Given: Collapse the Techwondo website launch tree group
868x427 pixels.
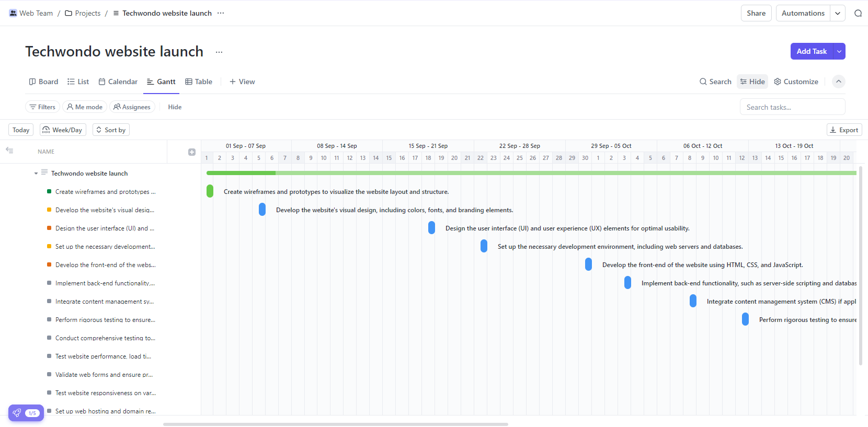Looking at the screenshot, I should (x=36, y=174).
